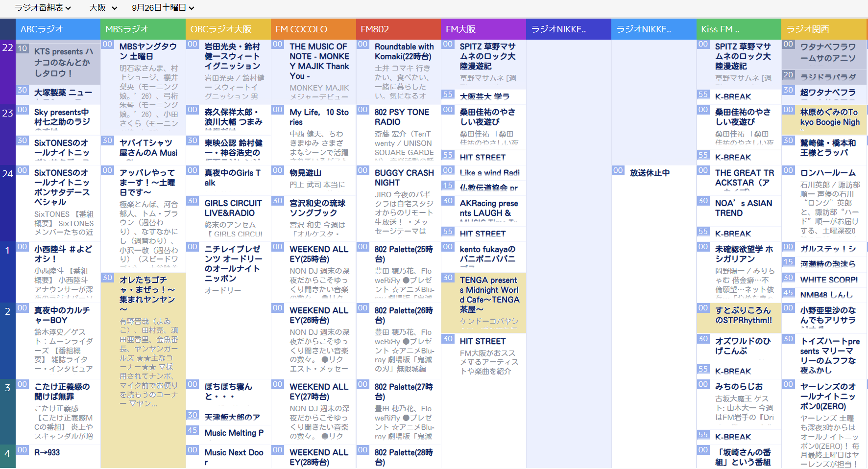The width and height of the screenshot is (868, 469).
Task: Click the FM802 station header
Action: tap(399, 29)
